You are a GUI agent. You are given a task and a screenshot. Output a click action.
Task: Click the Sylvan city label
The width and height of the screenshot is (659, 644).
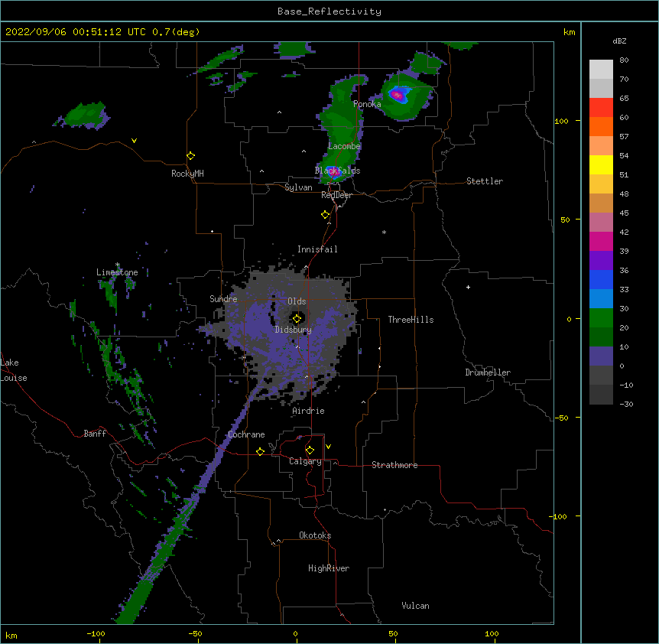298,187
